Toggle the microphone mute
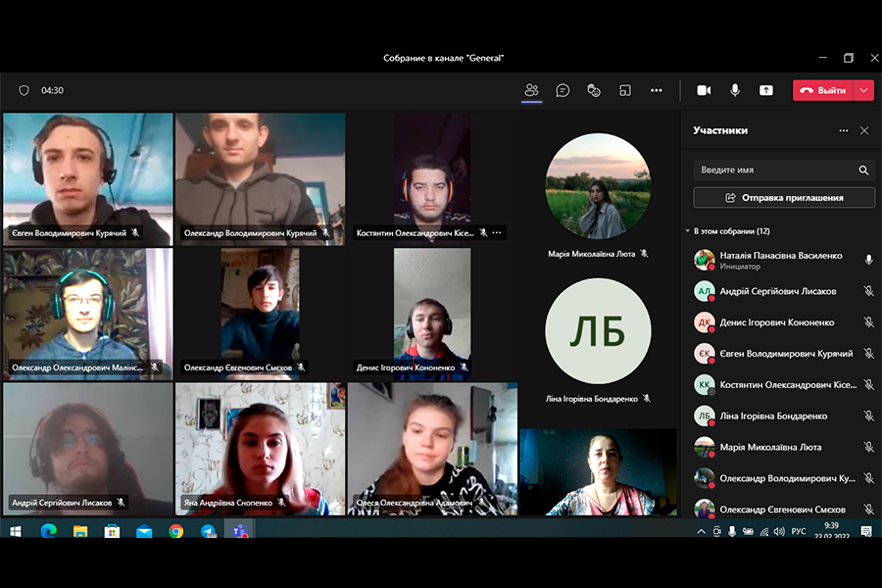The height and width of the screenshot is (588, 882). click(x=735, y=90)
